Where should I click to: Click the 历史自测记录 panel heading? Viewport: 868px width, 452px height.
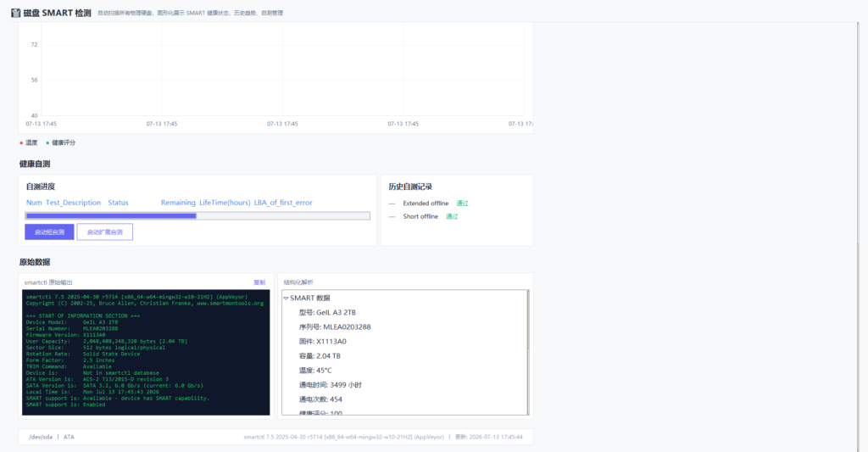(410, 187)
